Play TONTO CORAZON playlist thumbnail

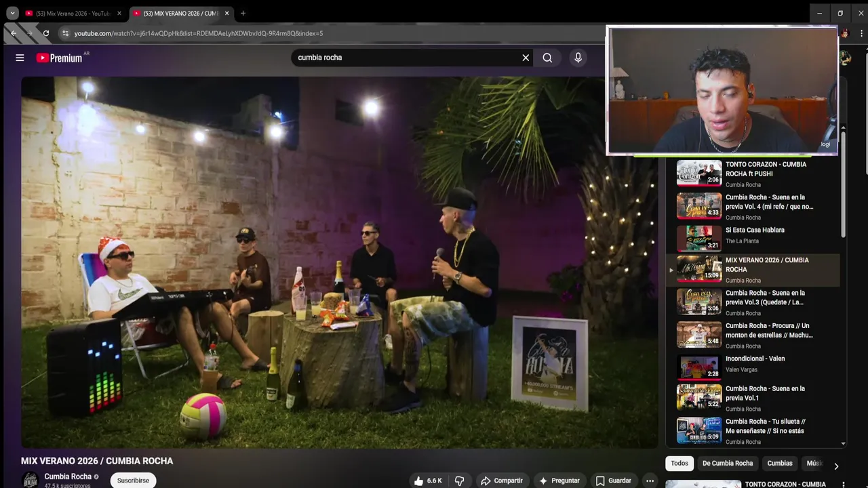pyautogui.click(x=699, y=174)
